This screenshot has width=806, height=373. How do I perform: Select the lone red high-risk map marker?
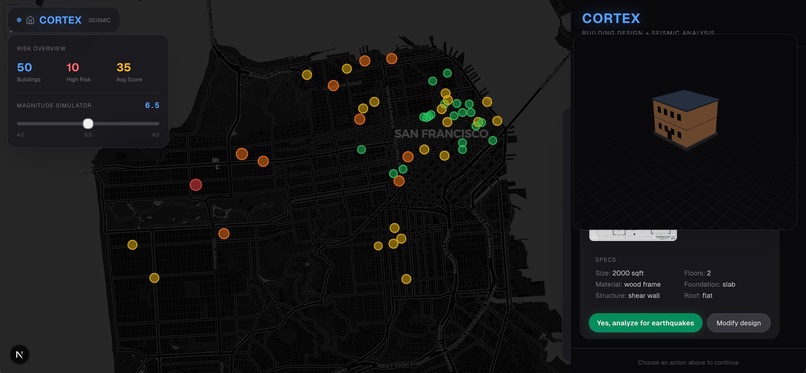(195, 185)
